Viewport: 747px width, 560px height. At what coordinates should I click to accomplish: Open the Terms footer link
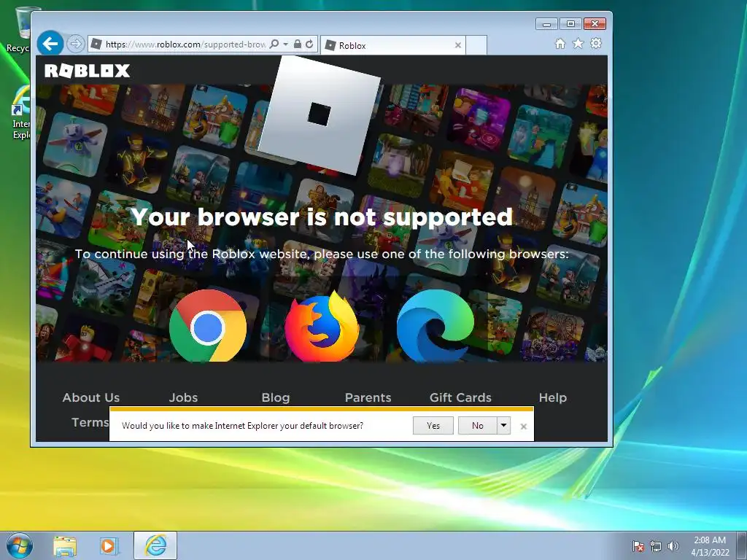pyautogui.click(x=90, y=422)
